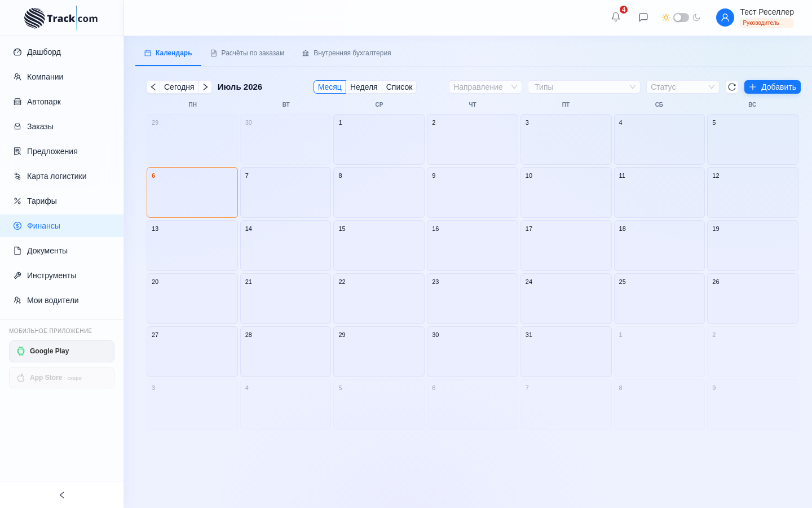This screenshot has width=812, height=508.
Task: Select the July 19 calendar cell
Action: pyautogui.click(x=753, y=246)
